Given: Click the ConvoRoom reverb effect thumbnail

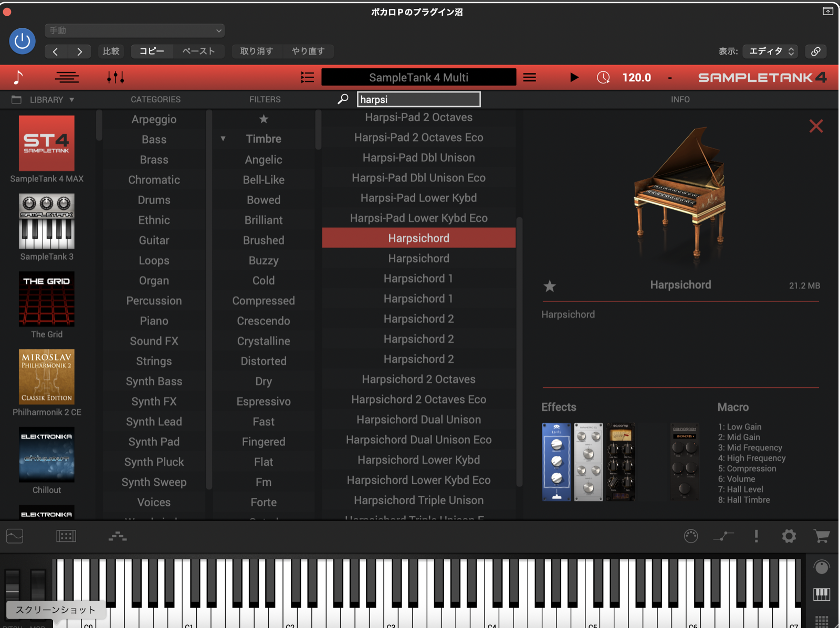Looking at the screenshot, I should point(685,462).
